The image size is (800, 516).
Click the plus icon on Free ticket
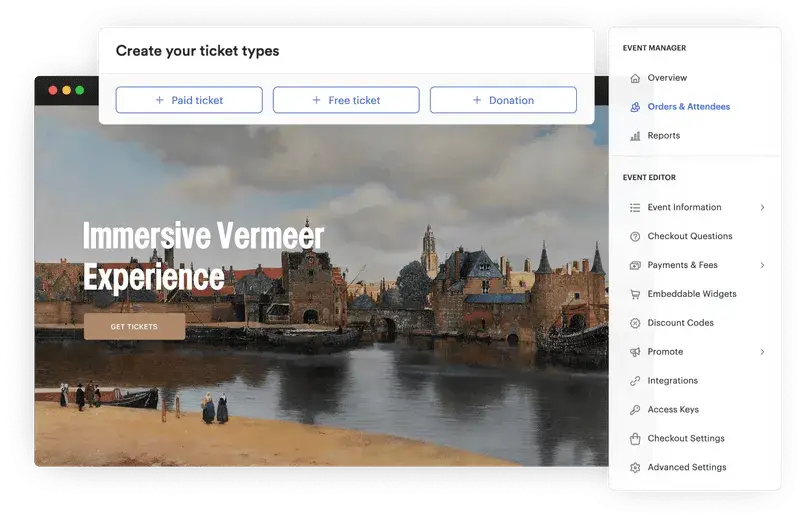point(316,100)
